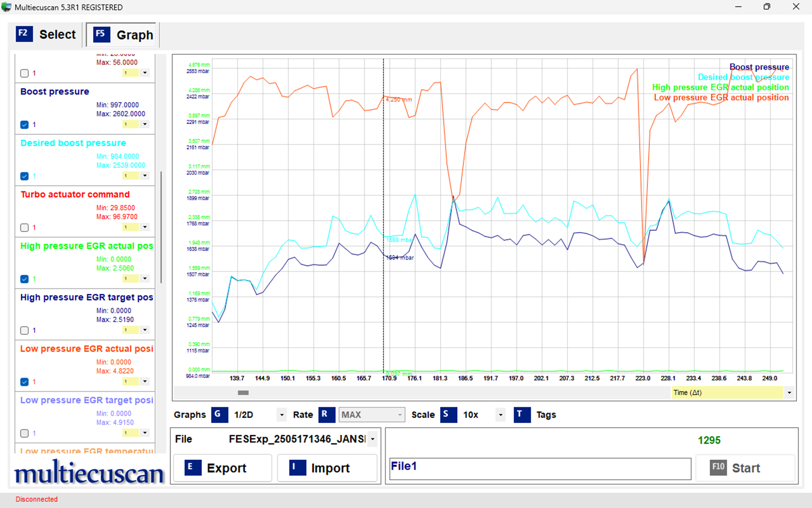Enable the Turbo actuator command checkbox
This screenshot has height=508, width=812.
[24, 228]
